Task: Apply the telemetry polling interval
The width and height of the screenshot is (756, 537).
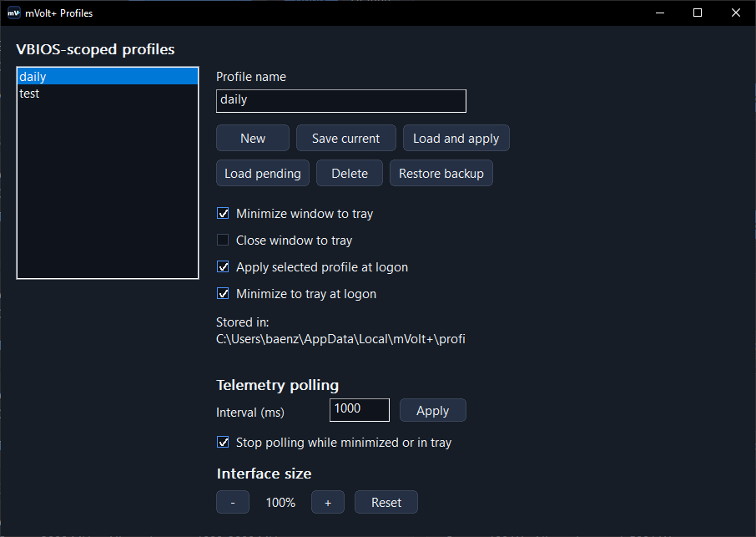Action: pos(432,410)
